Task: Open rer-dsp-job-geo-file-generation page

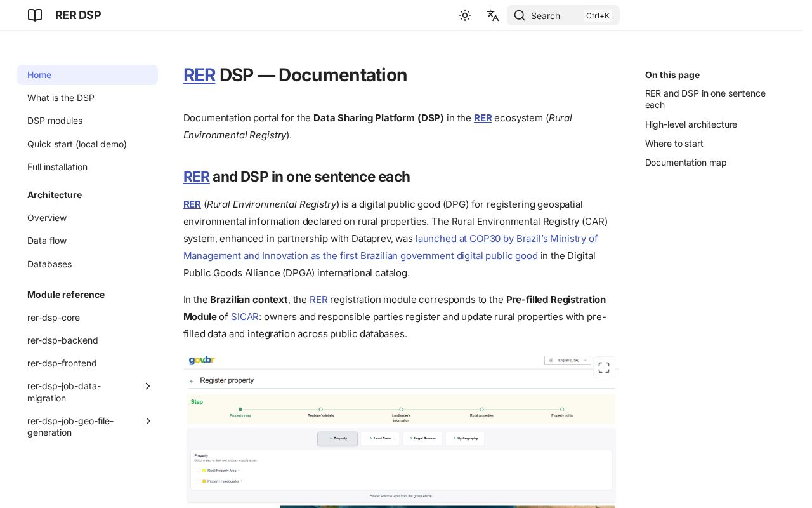Action: [x=70, y=427]
